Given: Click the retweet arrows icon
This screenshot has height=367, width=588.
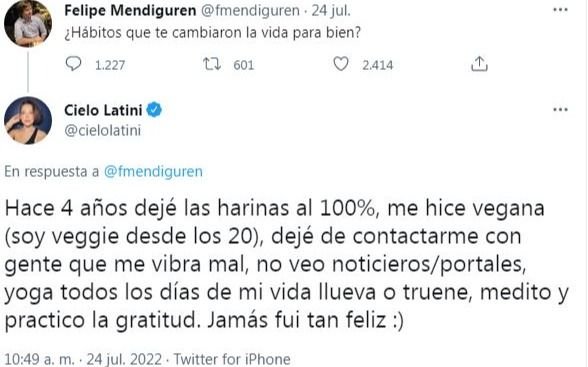Looking at the screenshot, I should [x=212, y=64].
